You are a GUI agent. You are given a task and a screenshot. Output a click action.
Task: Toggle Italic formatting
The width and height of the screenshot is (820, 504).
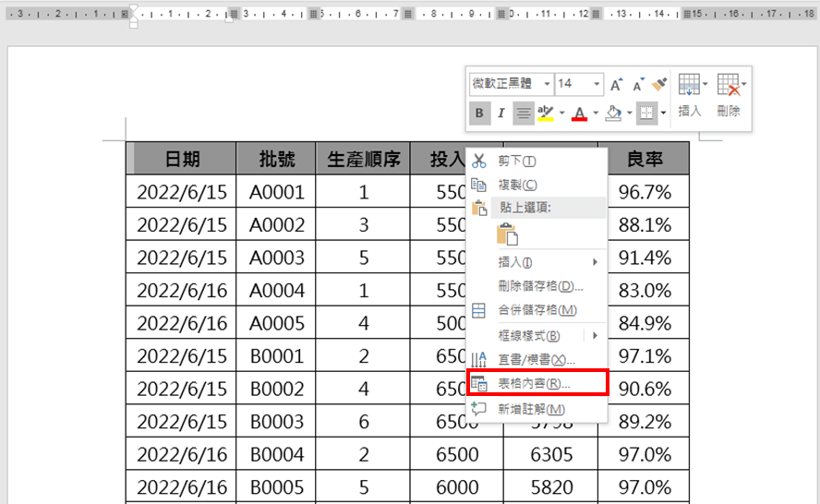click(x=500, y=114)
